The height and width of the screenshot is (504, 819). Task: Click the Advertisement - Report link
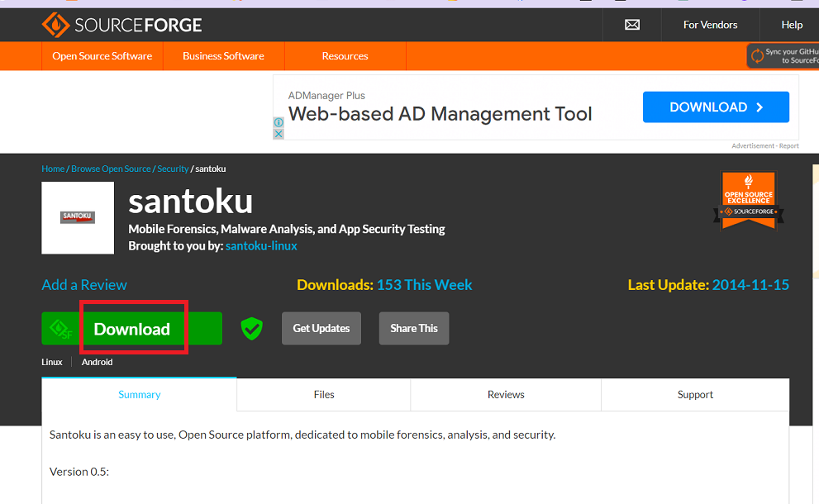coord(765,145)
